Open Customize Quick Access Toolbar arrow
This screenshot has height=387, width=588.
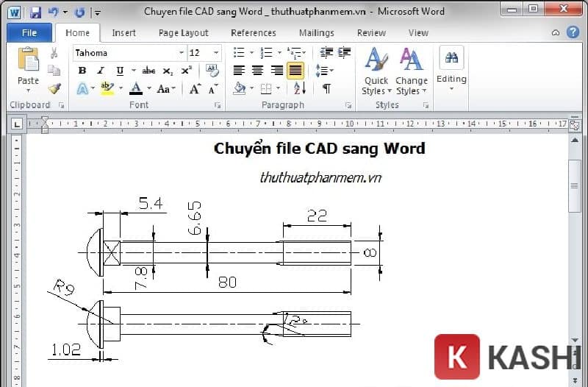[97, 13]
